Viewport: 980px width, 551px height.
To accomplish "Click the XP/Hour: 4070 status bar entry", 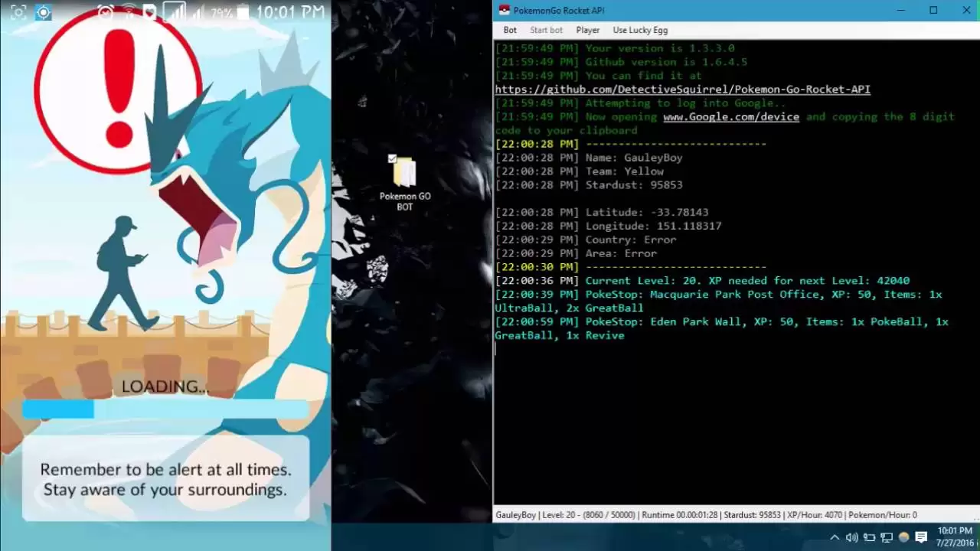I will pos(815,515).
